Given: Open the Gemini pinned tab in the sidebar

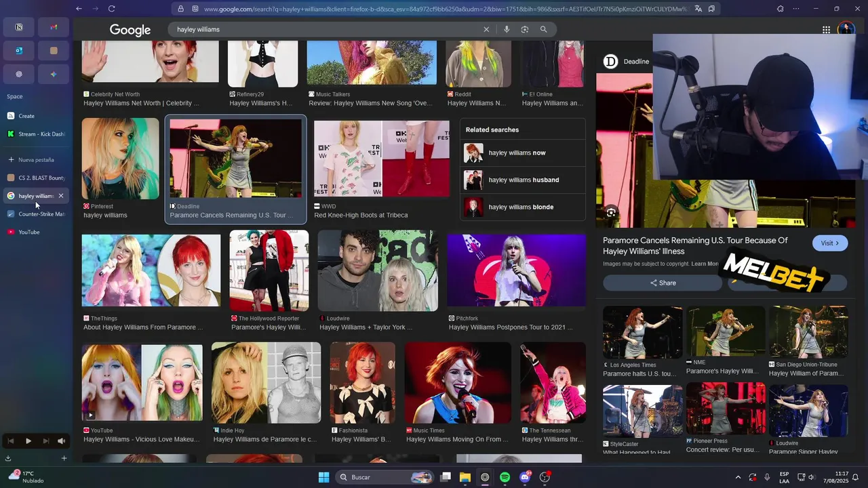Looking at the screenshot, I should [x=54, y=74].
